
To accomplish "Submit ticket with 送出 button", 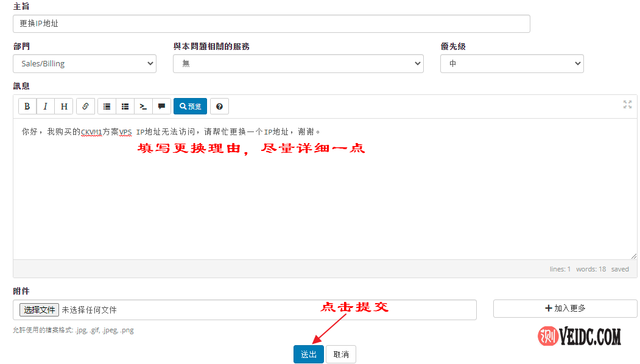I will [x=309, y=354].
